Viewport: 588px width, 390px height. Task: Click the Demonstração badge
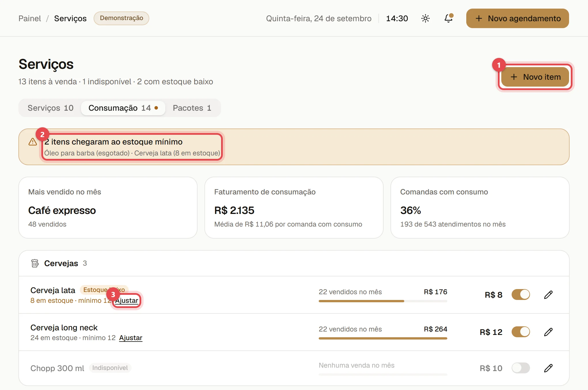pyautogui.click(x=121, y=18)
